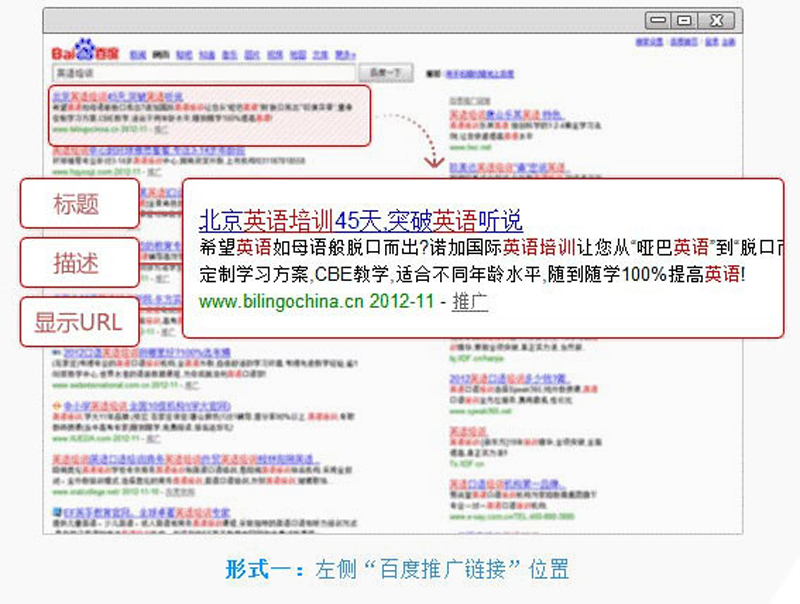Click the 登录 link at top right

pos(712,42)
